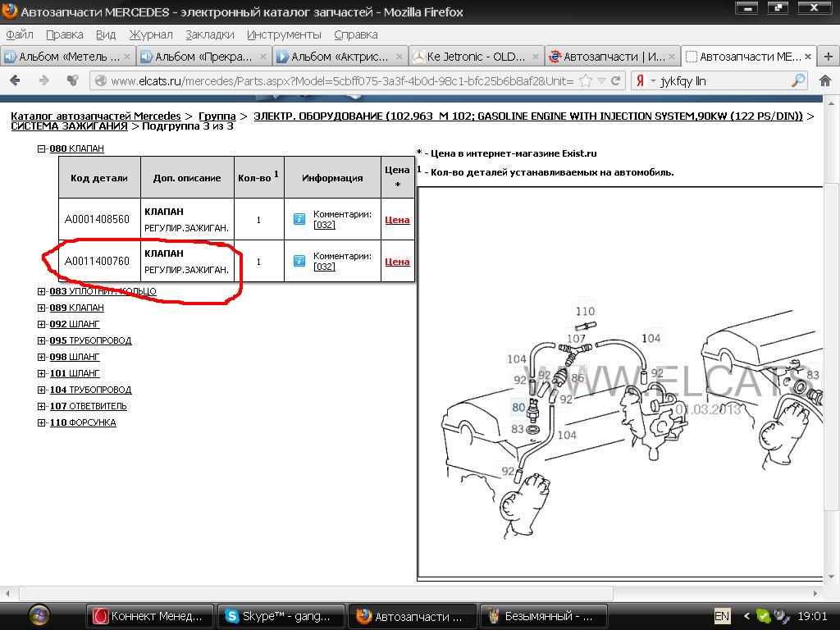Bookmark this page with the star icon
The height and width of the screenshot is (630, 840).
(x=586, y=81)
